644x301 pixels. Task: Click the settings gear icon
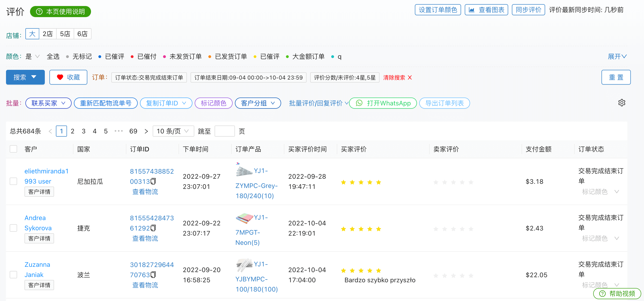[622, 103]
